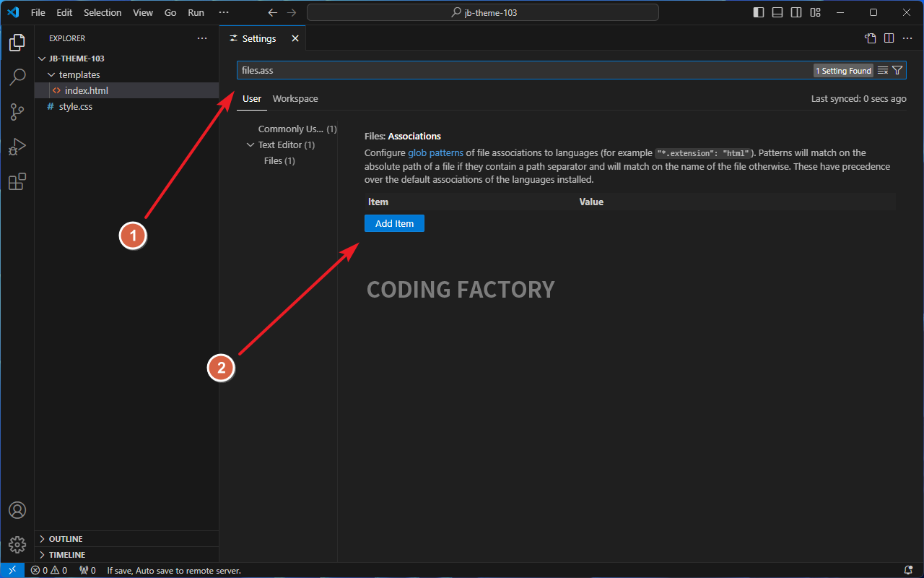Viewport: 924px width, 578px height.
Task: Click the Last synced status text
Action: coord(859,99)
